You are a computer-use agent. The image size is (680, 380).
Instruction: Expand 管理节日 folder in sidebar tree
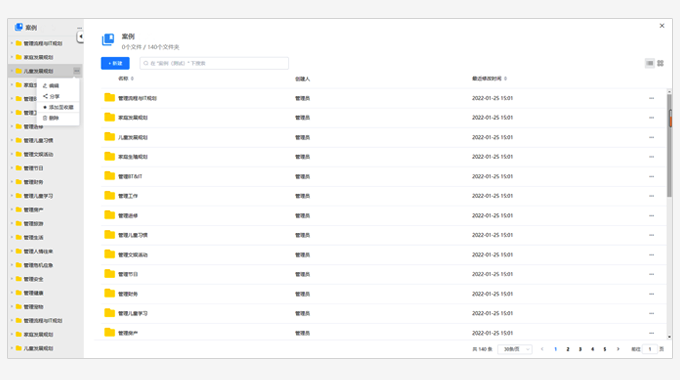coord(12,168)
